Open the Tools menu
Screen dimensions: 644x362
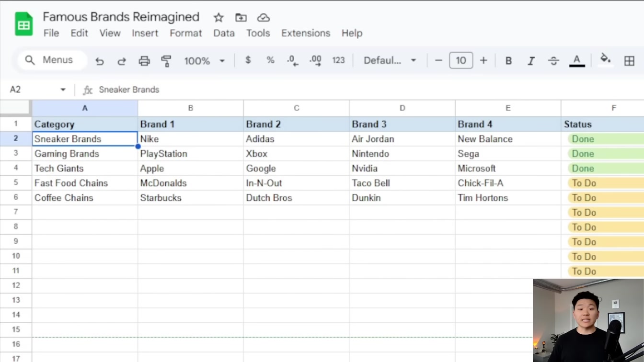click(258, 33)
